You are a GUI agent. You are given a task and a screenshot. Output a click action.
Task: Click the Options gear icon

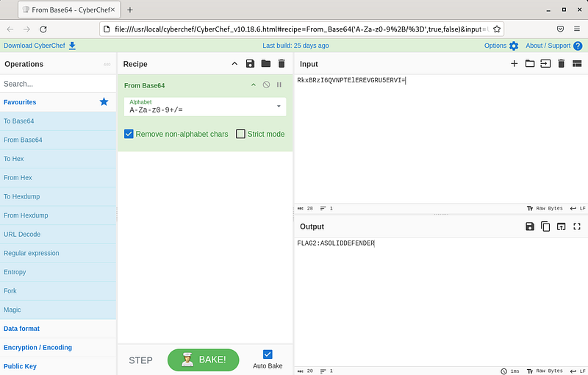tap(514, 46)
